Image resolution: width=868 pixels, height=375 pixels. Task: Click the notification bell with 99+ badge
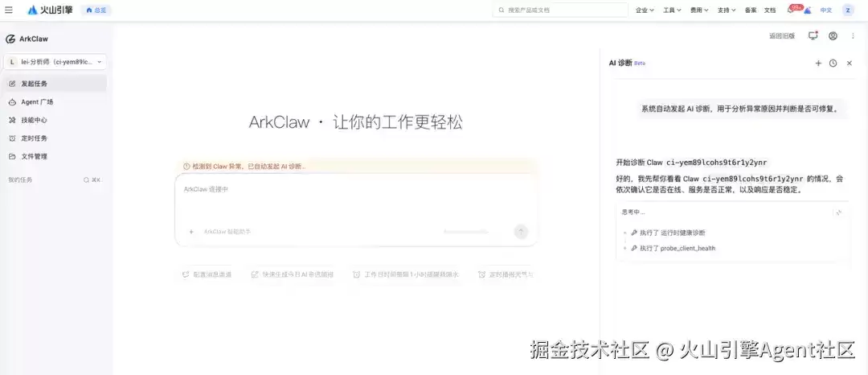[x=791, y=10]
